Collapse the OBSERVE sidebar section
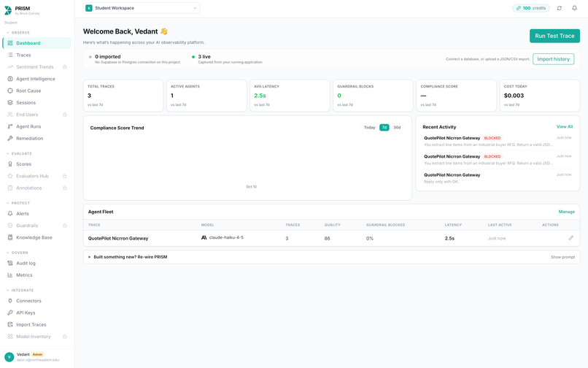This screenshot has width=588, height=368. [x=18, y=33]
